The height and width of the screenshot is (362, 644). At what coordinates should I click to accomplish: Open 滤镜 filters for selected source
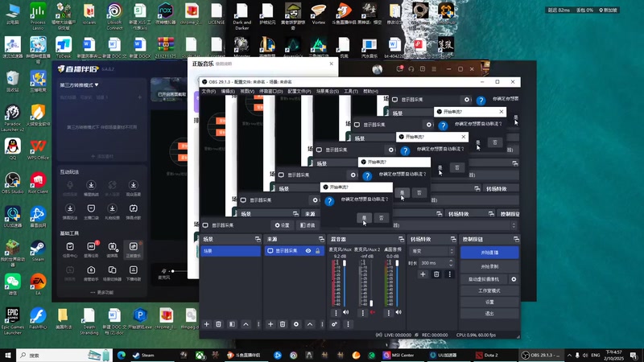pos(308,225)
